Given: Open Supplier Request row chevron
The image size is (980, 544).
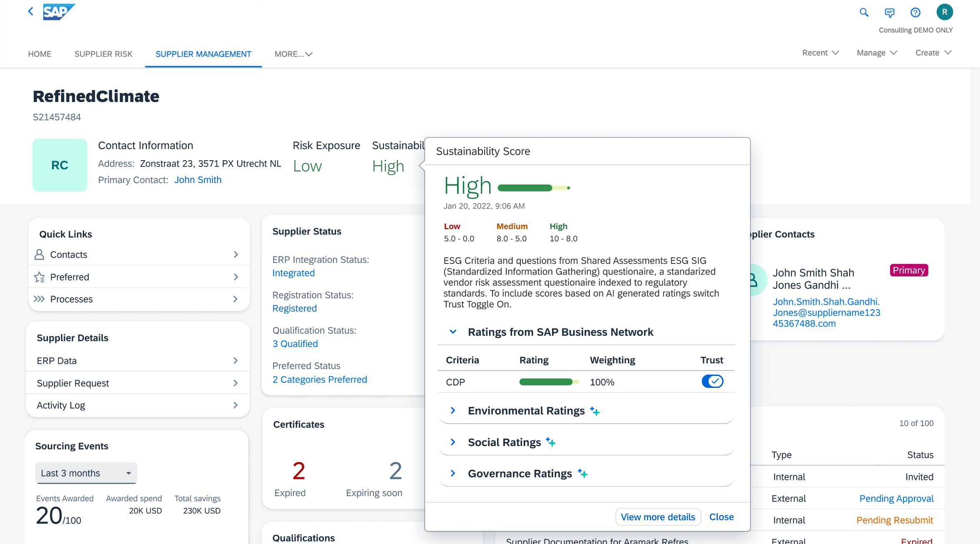Looking at the screenshot, I should pyautogui.click(x=236, y=383).
